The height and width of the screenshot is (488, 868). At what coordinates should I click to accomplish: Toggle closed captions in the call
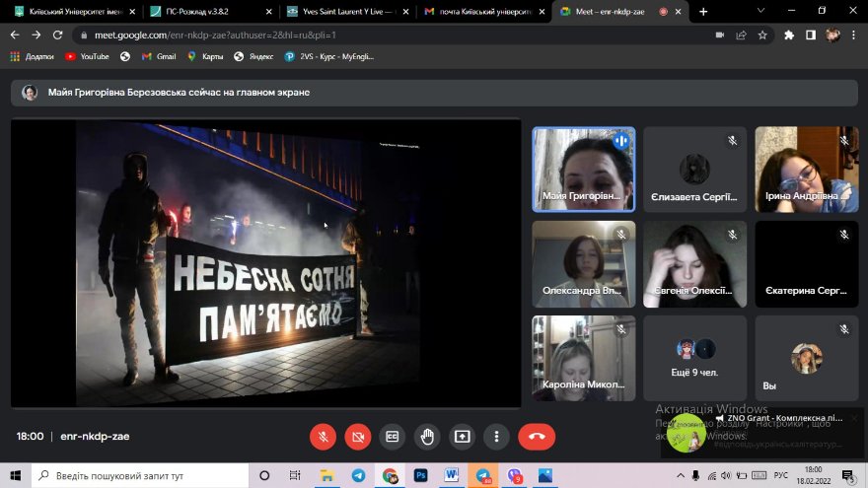pos(393,436)
